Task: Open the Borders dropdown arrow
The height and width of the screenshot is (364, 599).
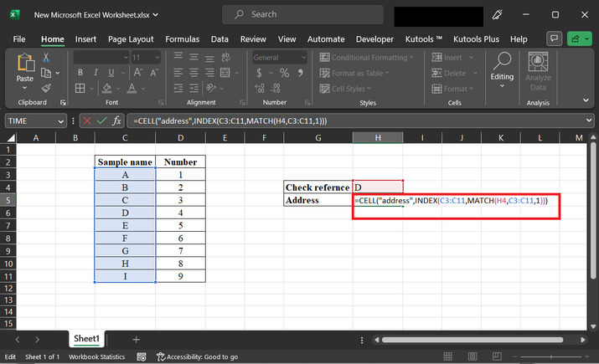Action: 91,89
